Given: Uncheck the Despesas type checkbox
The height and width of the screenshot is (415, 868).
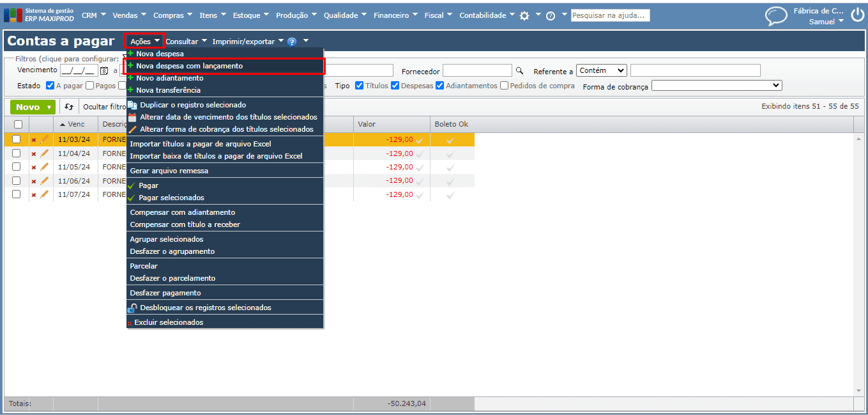Looking at the screenshot, I should (395, 86).
